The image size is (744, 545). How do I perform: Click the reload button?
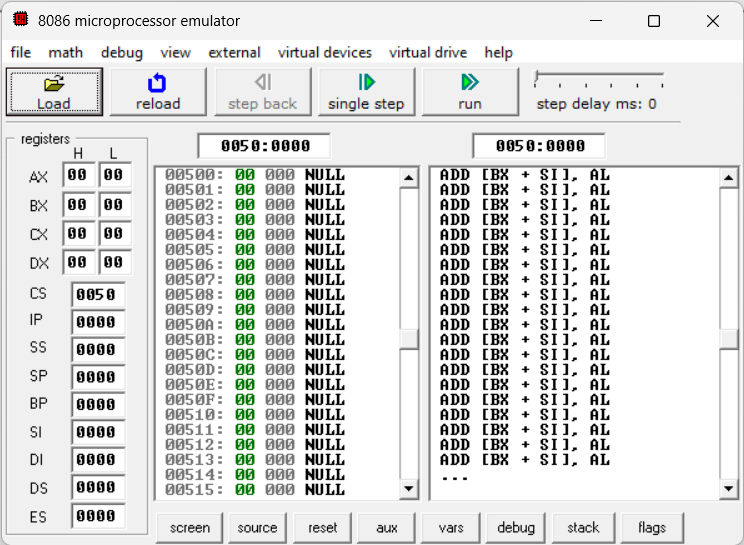coord(158,92)
